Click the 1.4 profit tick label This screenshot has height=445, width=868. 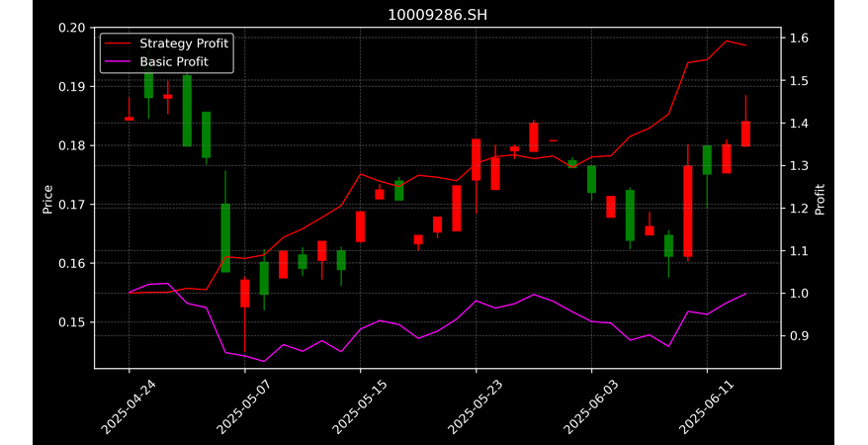pos(798,124)
